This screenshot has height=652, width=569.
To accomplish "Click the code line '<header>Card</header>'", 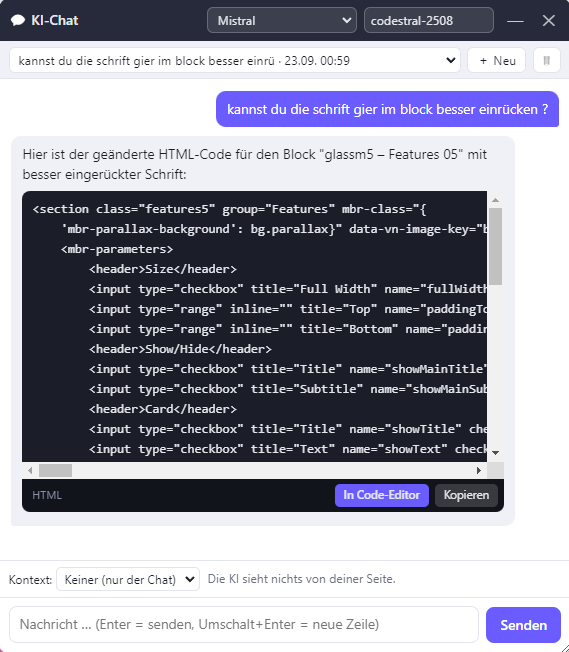I will (163, 409).
